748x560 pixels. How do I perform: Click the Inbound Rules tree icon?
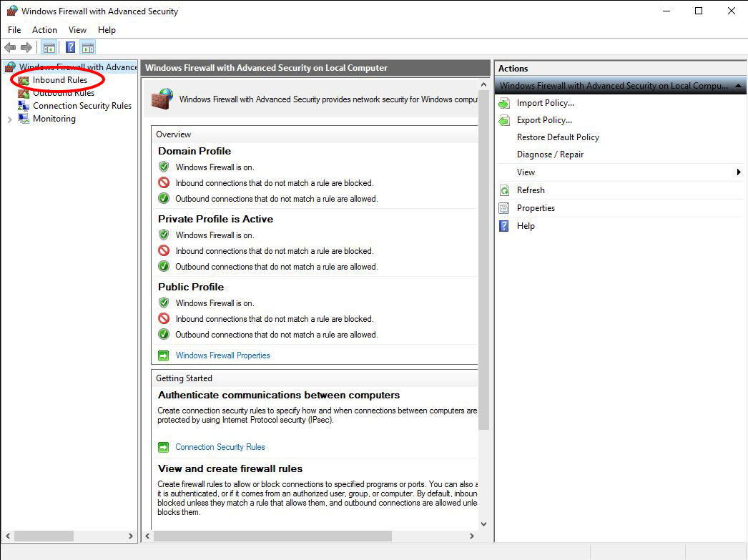[x=24, y=80]
